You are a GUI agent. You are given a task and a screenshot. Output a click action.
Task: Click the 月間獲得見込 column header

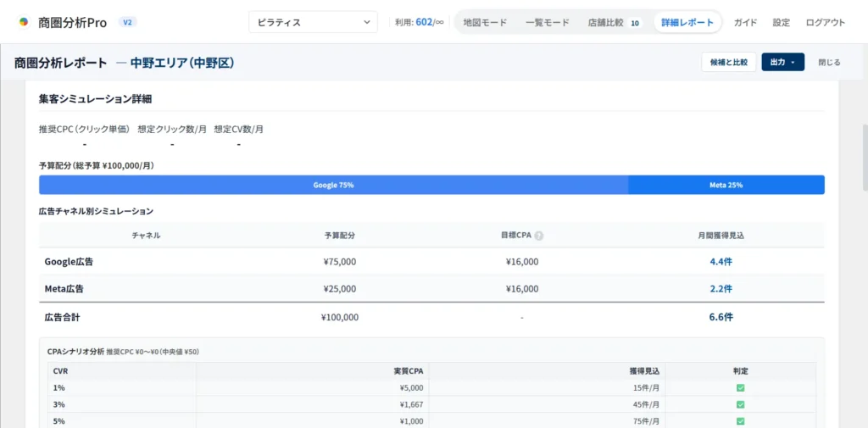(x=721, y=236)
